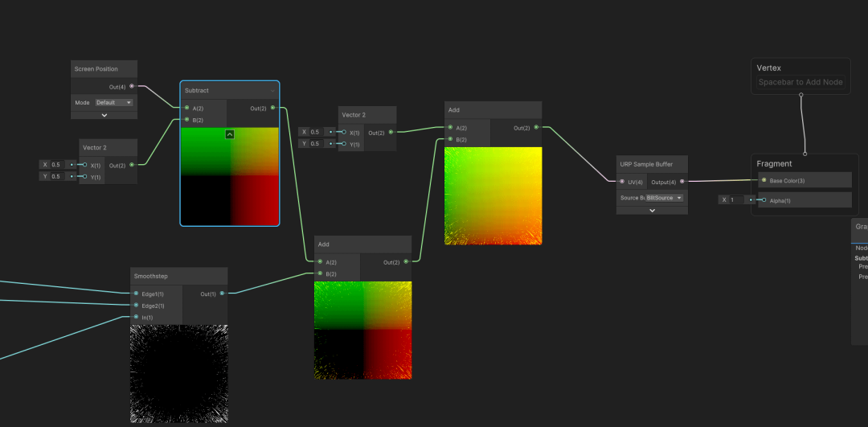
Task: Click X(1) port of Vector 2 beside Add
Action: [344, 133]
